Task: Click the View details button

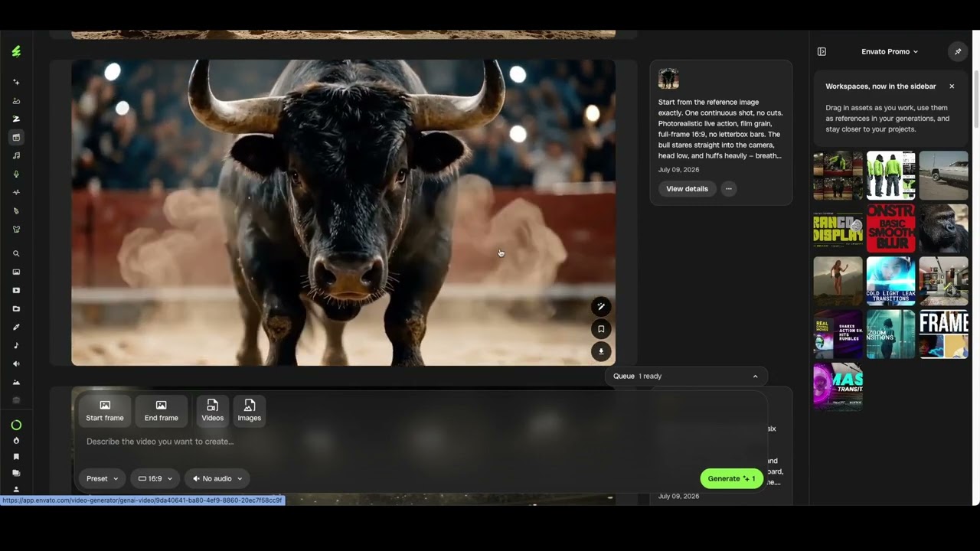Action: pyautogui.click(x=687, y=189)
